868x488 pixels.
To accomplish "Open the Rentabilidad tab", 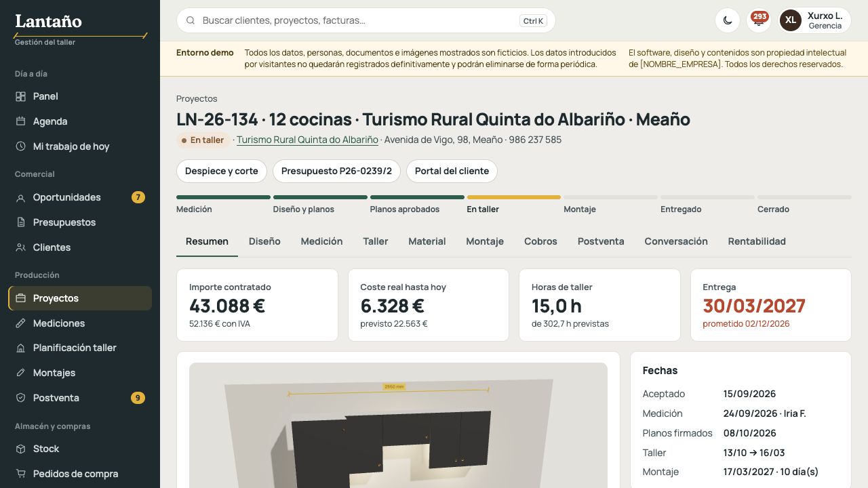I will point(757,241).
